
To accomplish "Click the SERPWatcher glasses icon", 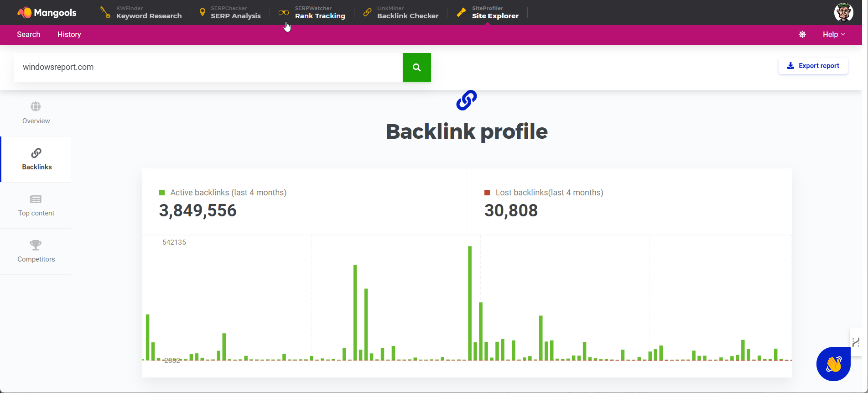I will pyautogui.click(x=284, y=13).
